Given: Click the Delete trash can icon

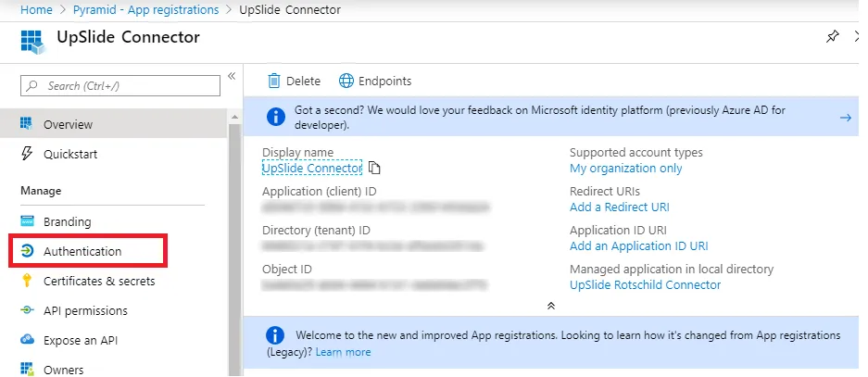Looking at the screenshot, I should tap(274, 81).
